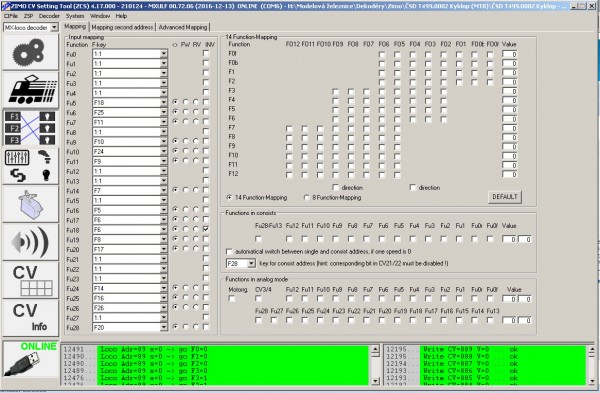The image size is (600, 393).
Task: Toggle the INV checkbox for Fu18
Action: click(x=206, y=229)
